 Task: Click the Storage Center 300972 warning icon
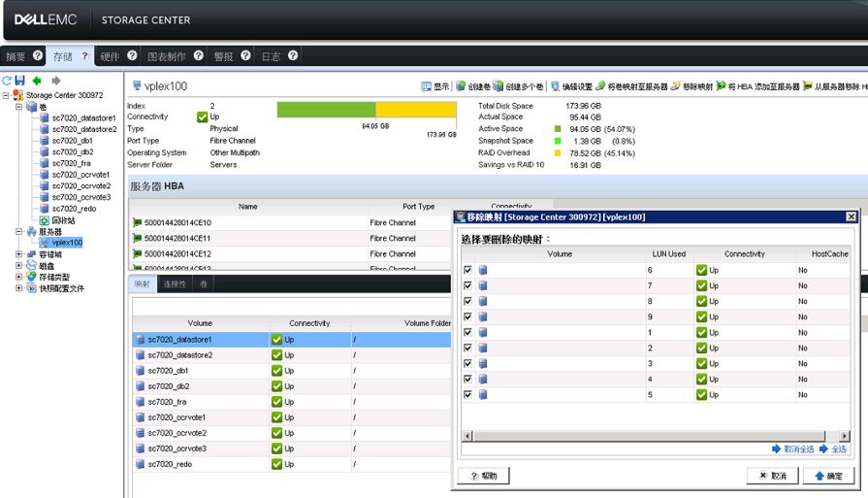pos(17,95)
